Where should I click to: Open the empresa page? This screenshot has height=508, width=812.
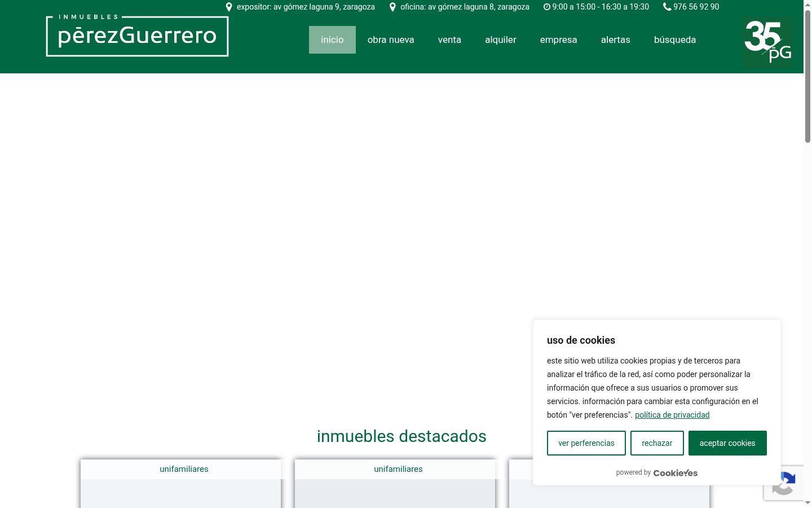click(558, 40)
